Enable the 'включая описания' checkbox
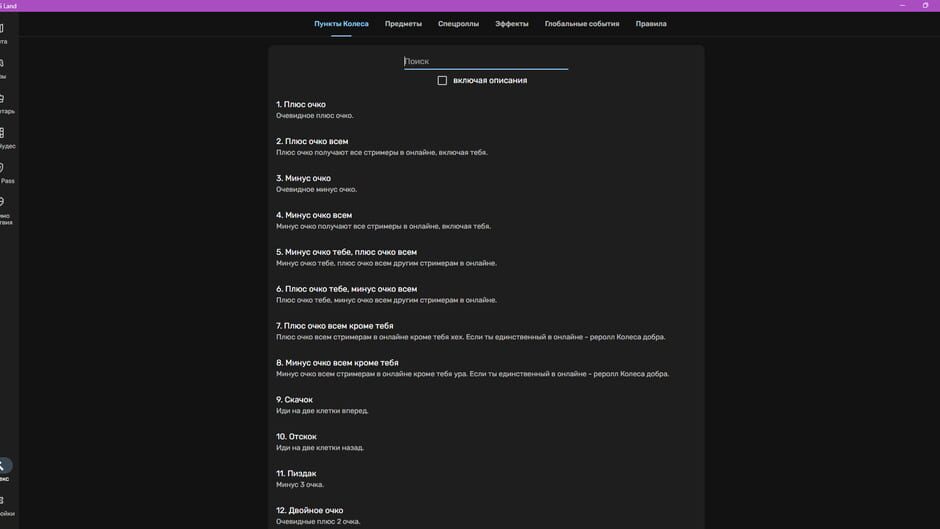Image resolution: width=940 pixels, height=529 pixels. point(442,80)
